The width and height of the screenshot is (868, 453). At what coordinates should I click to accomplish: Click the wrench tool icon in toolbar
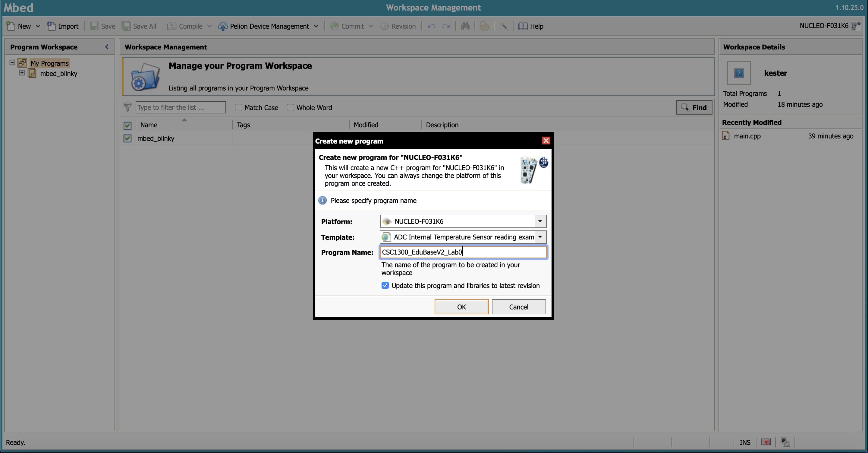503,26
